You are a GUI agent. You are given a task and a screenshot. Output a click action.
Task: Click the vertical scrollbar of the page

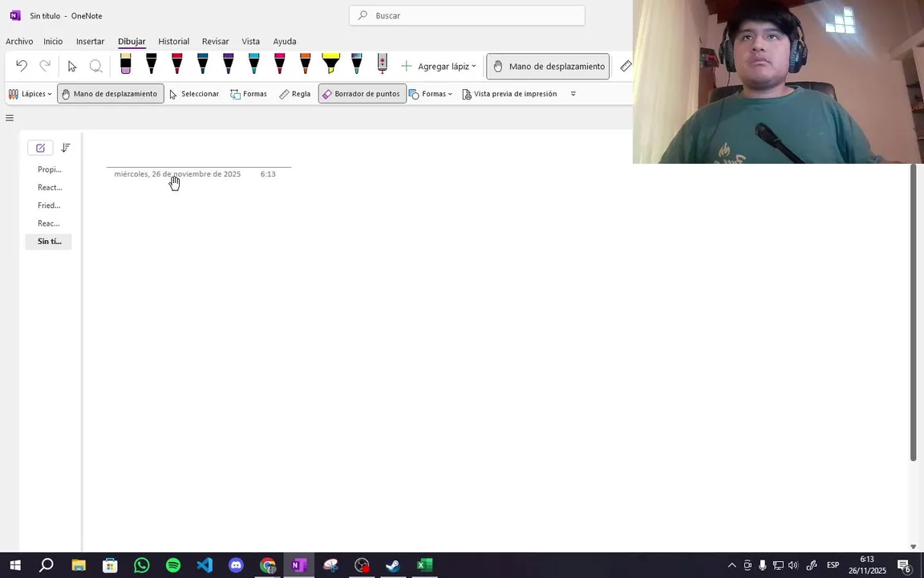(x=913, y=312)
